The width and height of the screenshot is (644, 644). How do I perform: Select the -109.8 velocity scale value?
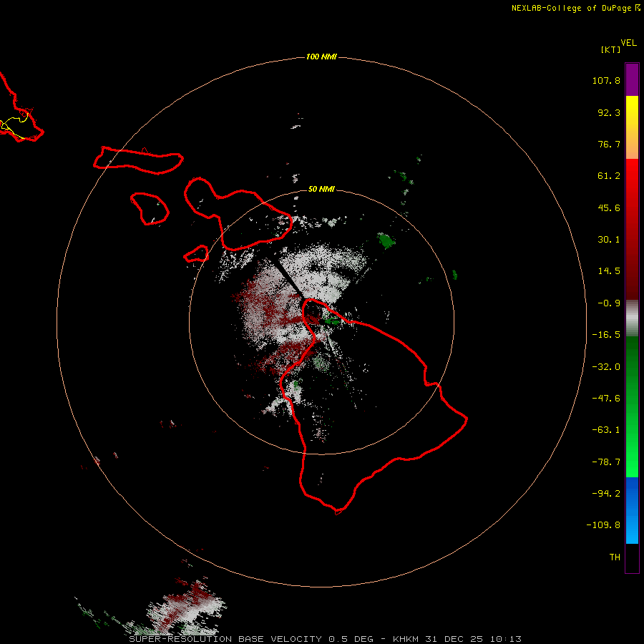[x=603, y=525]
